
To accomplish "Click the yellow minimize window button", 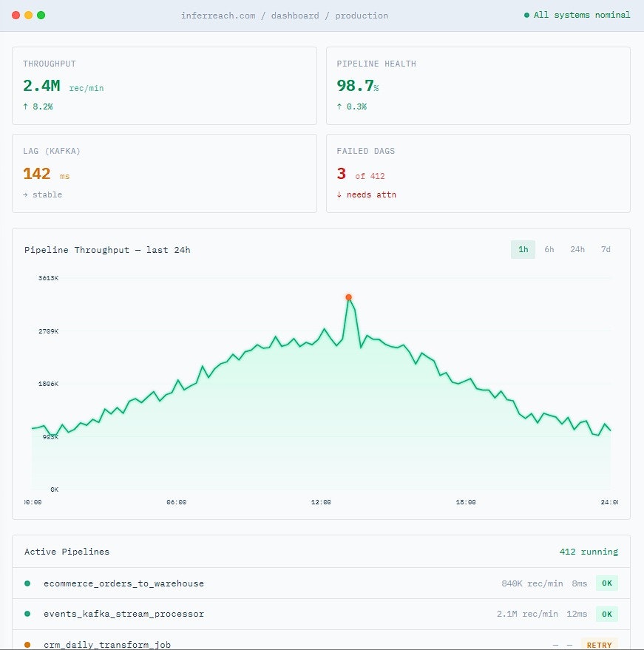I will [29, 16].
